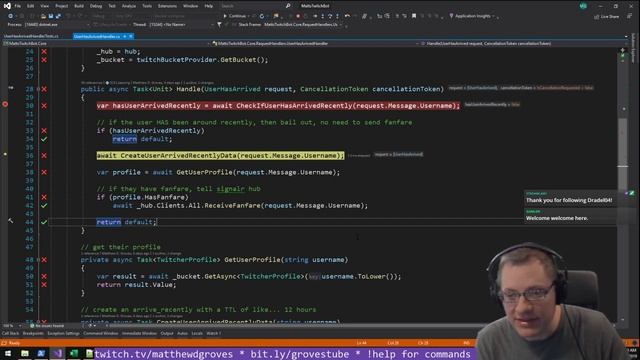Open the Tools menu
Viewport: 640px width, 360px height.
pos(147,6)
